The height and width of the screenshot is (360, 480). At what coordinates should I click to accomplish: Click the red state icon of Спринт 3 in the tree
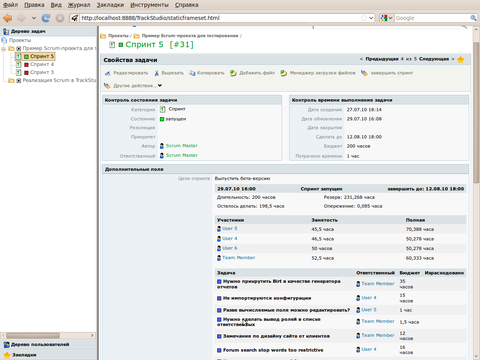pos(26,72)
